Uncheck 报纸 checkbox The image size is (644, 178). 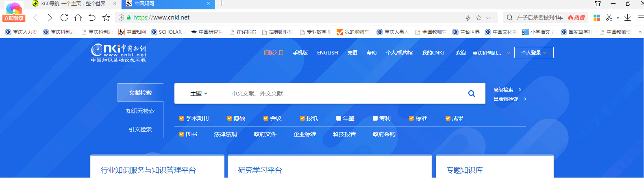pyautogui.click(x=302, y=118)
